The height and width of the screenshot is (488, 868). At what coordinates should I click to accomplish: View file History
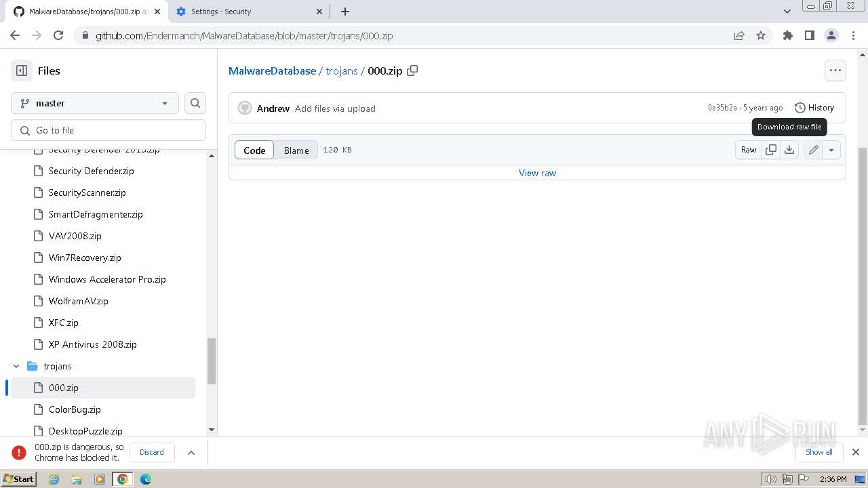(814, 108)
